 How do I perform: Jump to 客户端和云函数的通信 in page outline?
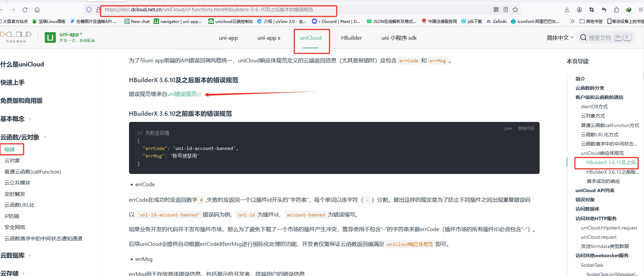click(600, 97)
